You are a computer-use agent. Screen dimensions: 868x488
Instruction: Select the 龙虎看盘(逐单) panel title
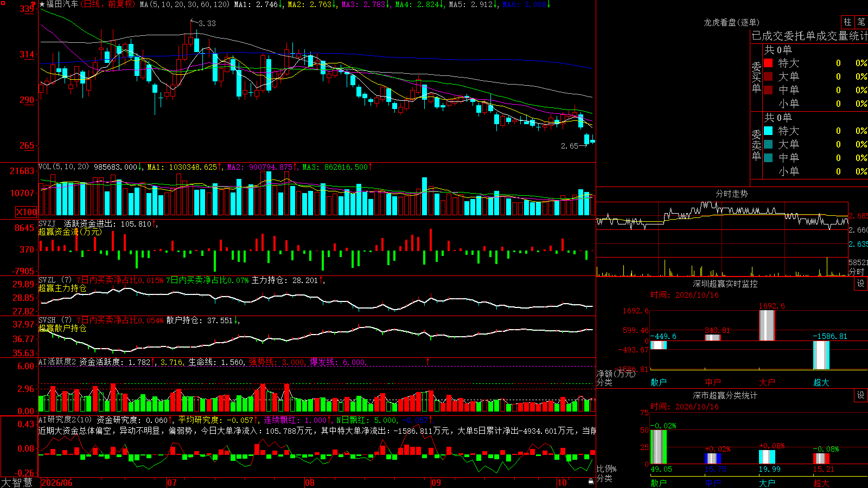(x=731, y=22)
